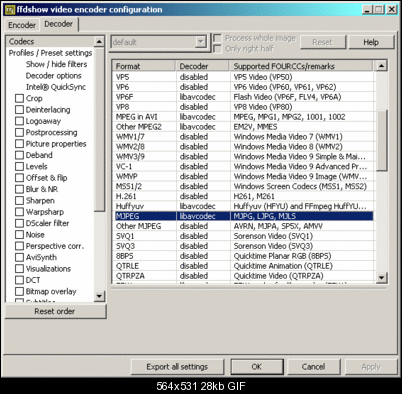This screenshot has height=394, width=402.
Task: Enable the Levels checkbox
Action: click(x=20, y=166)
